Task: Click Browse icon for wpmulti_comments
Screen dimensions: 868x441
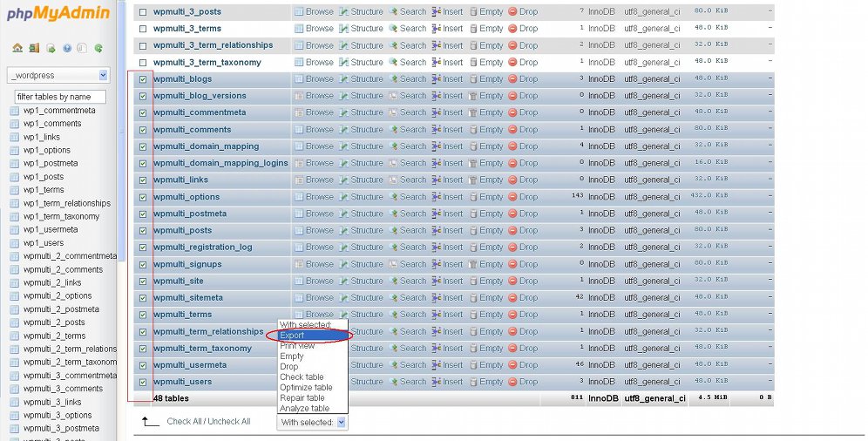Action: 299,130
